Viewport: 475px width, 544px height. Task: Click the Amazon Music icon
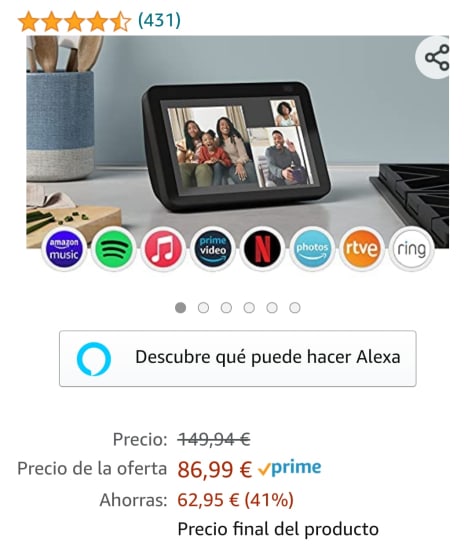pyautogui.click(x=64, y=248)
